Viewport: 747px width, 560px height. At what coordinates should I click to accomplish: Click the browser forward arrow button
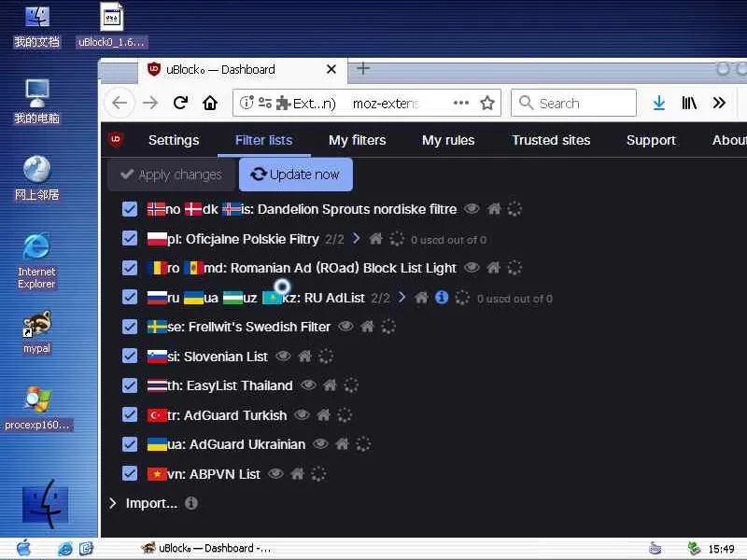tap(150, 103)
